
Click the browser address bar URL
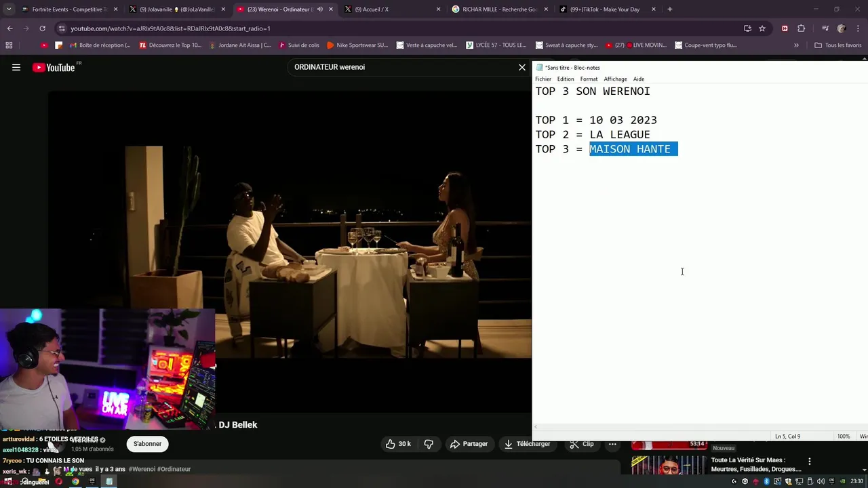pyautogui.click(x=170, y=28)
